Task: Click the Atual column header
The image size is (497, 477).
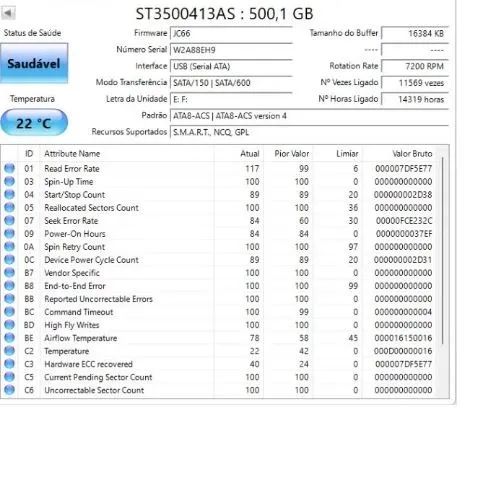Action: (239, 153)
